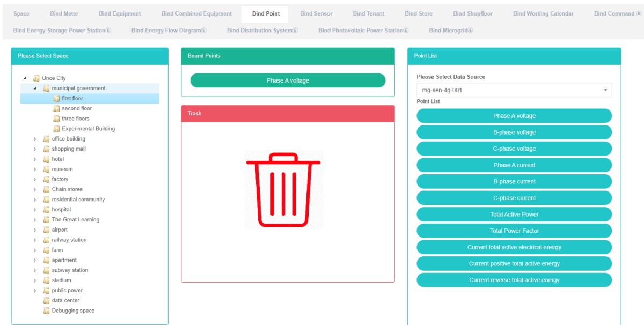Select Total Active Power point button
This screenshot has width=644, height=325.
[514, 215]
